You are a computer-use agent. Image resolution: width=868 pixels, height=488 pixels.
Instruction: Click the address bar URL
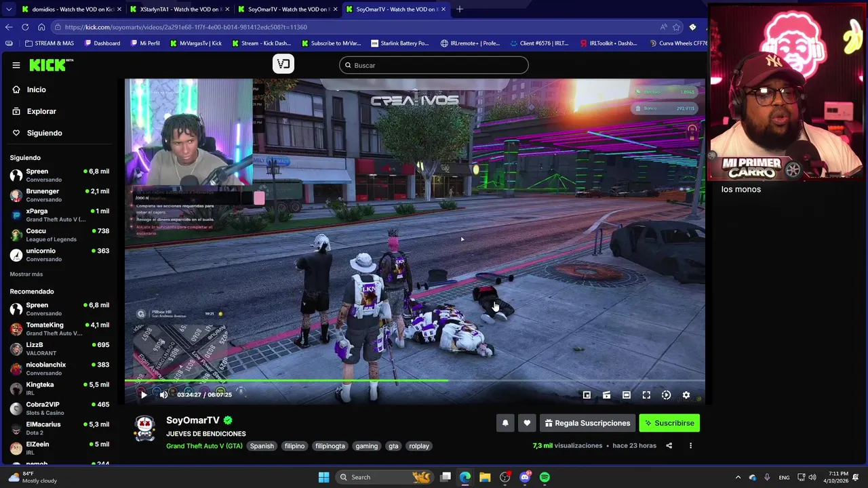pos(186,27)
